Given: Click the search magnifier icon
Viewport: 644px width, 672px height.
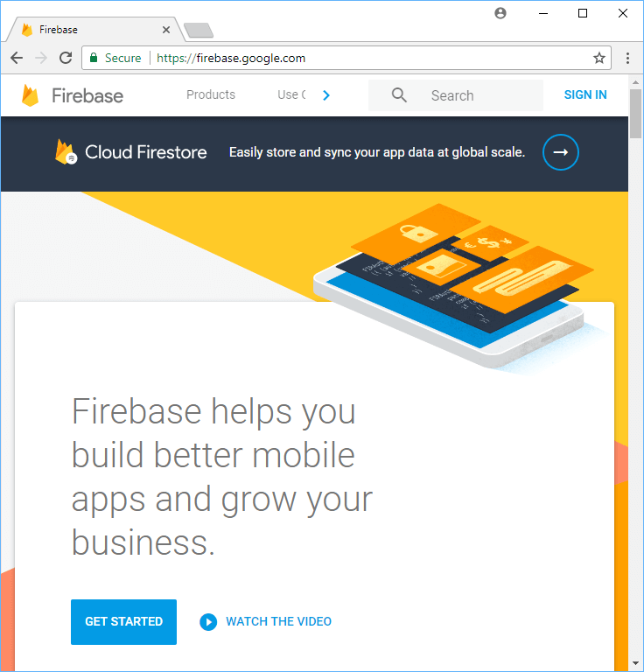Looking at the screenshot, I should pyautogui.click(x=399, y=95).
